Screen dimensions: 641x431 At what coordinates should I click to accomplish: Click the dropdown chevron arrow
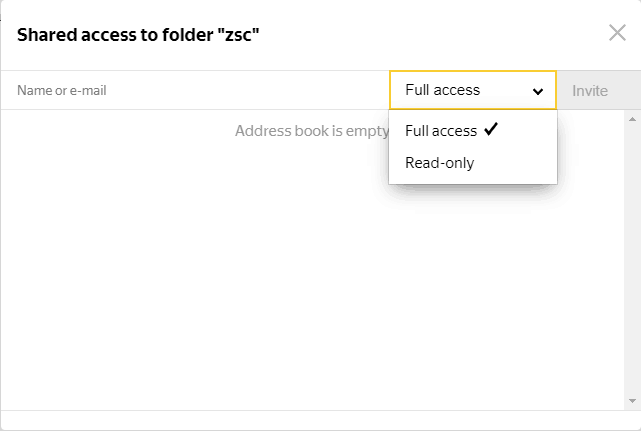(x=539, y=91)
